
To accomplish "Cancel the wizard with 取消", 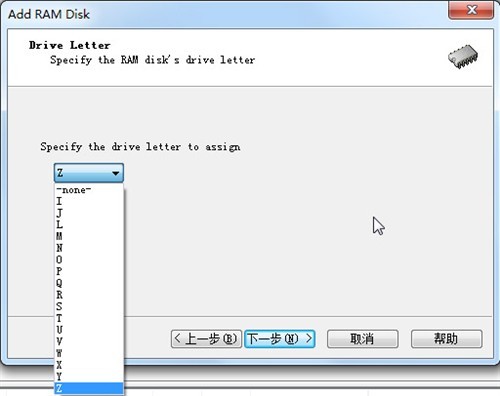I will pos(363,339).
